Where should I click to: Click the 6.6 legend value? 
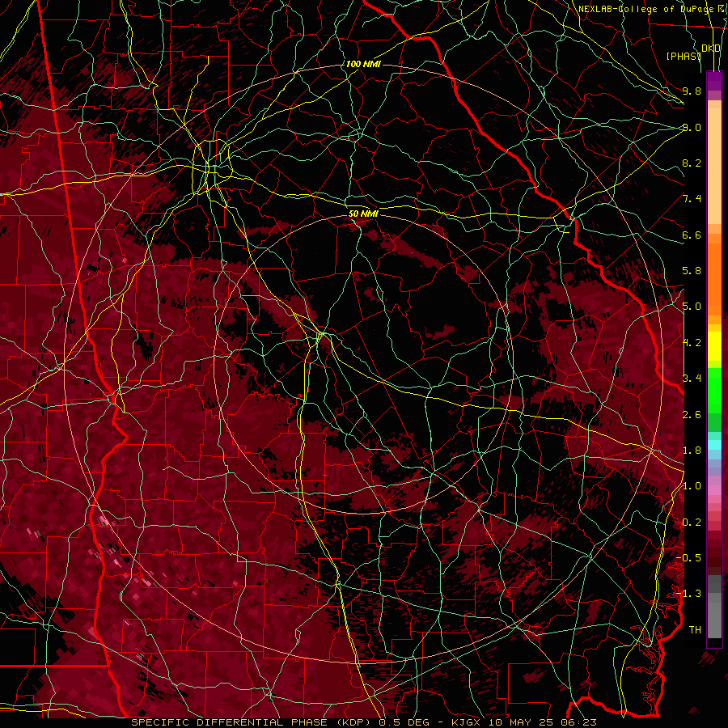(x=692, y=235)
